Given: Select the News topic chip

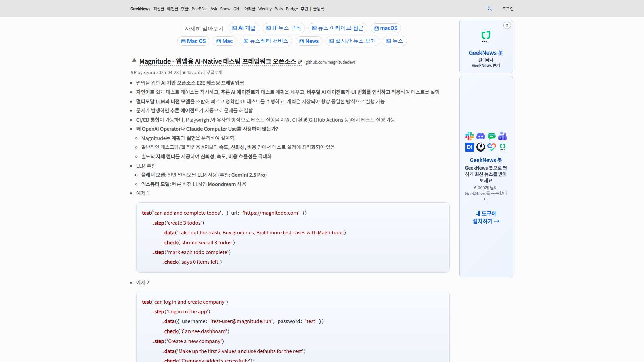Looking at the screenshot, I should pyautogui.click(x=309, y=41).
